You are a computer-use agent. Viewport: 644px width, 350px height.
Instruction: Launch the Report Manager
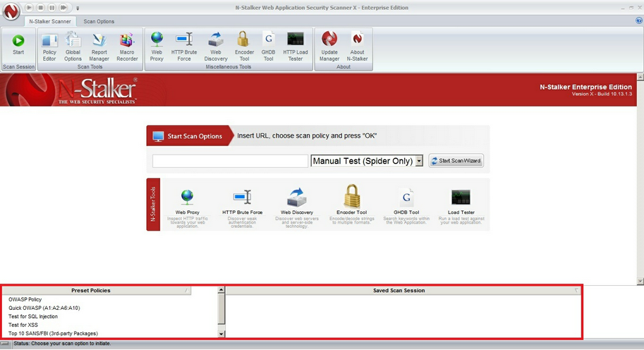[99, 47]
